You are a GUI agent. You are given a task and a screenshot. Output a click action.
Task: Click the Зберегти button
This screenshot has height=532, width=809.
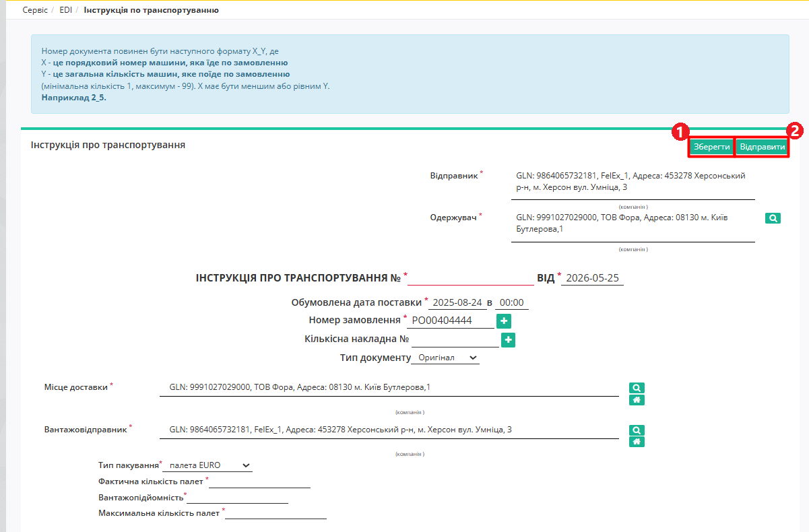[711, 147]
